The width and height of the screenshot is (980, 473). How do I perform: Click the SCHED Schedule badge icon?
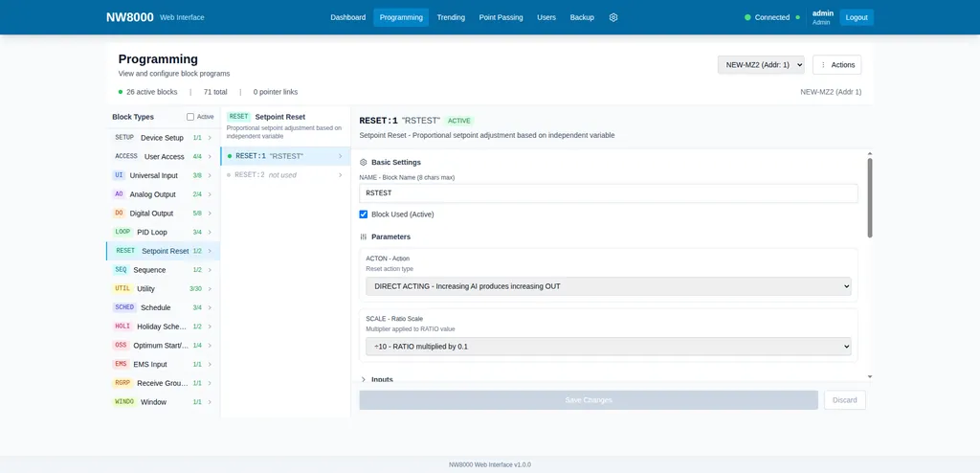(x=124, y=307)
